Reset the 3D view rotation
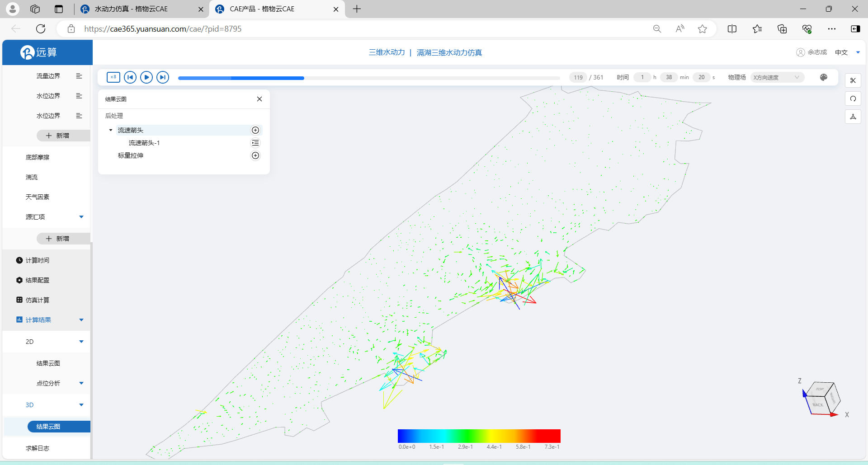This screenshot has width=868, height=465. tap(853, 99)
